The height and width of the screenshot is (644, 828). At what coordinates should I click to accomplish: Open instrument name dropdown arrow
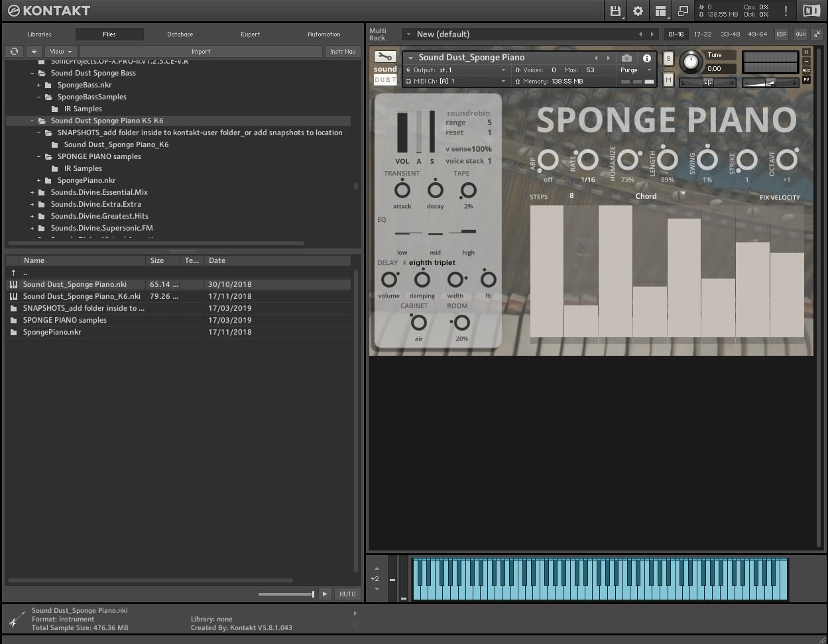point(411,58)
